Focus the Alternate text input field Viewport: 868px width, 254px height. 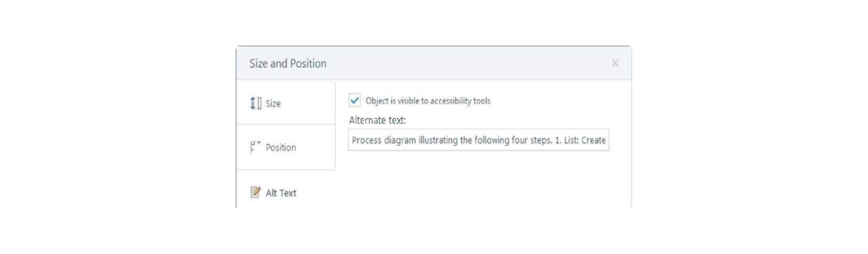click(x=478, y=140)
